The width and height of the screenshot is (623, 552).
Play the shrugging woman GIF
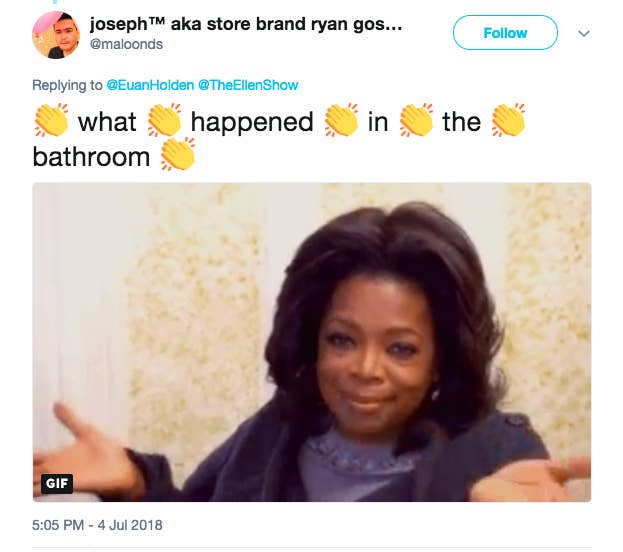pyautogui.click(x=312, y=342)
